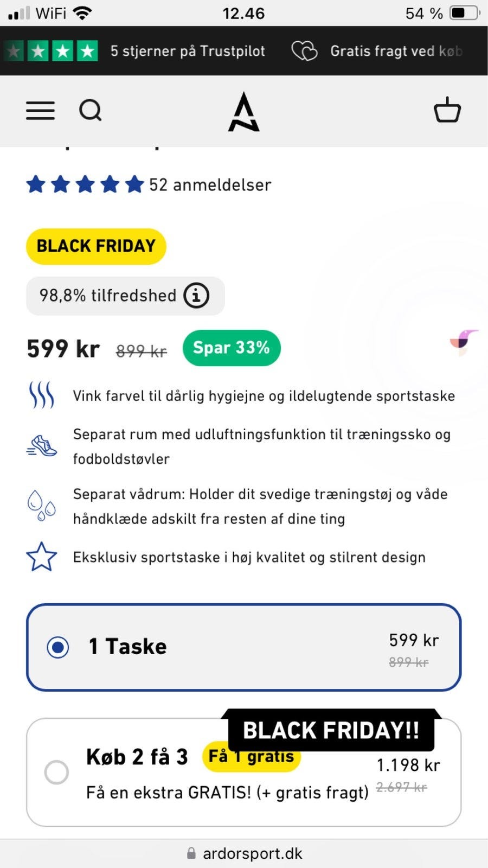This screenshot has height=868, width=488.
Task: Tap the black BLACK FRIDAY!! ribbon
Action: tap(331, 730)
